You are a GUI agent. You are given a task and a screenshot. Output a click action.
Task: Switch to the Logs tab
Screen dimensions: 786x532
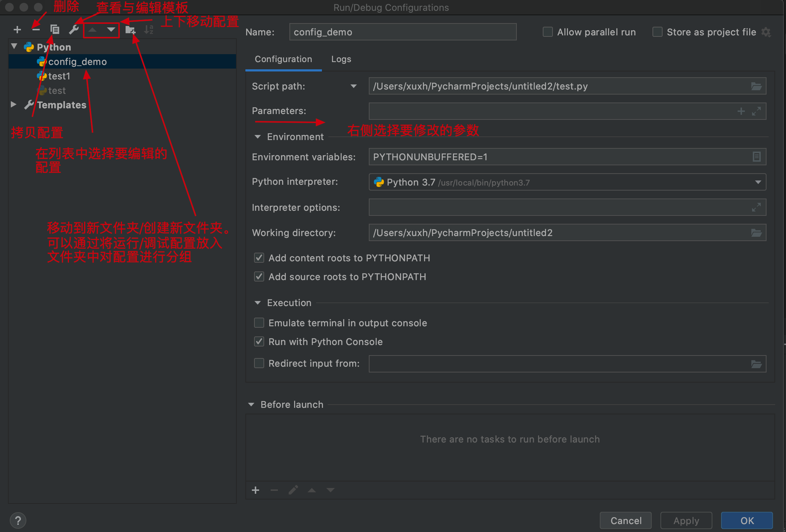click(341, 59)
